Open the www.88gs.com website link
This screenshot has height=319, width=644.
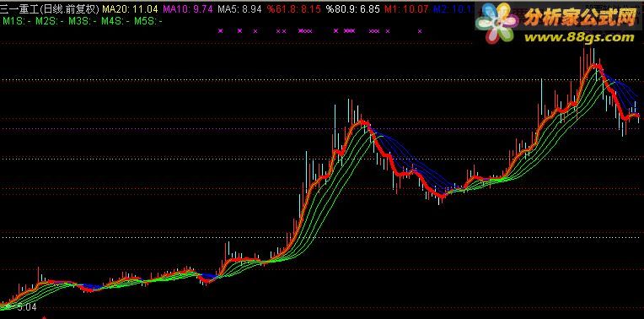579,38
